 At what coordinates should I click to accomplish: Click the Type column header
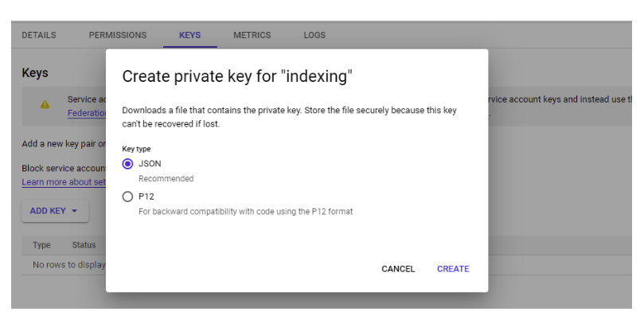point(41,245)
